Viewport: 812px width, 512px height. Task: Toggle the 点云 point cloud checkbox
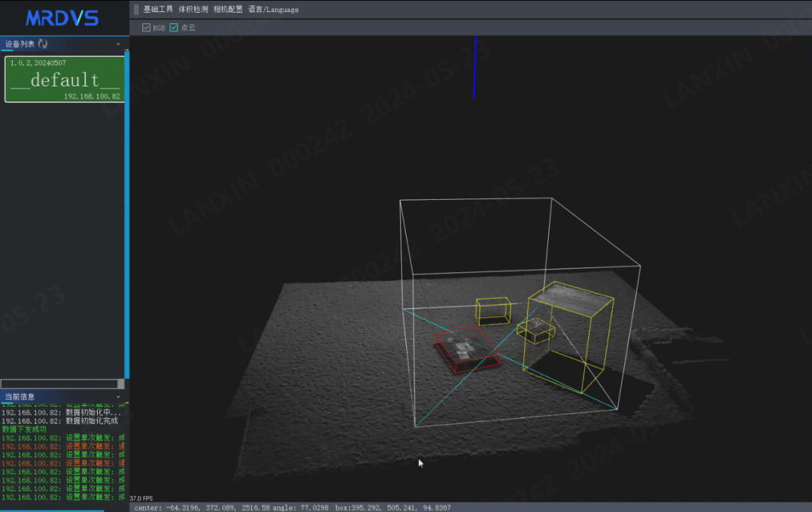click(174, 28)
